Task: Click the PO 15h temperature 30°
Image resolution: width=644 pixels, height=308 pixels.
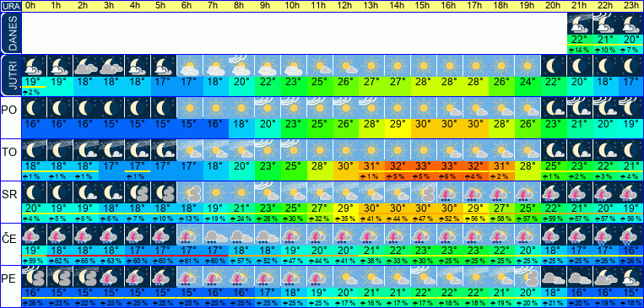Action: pyautogui.click(x=423, y=123)
